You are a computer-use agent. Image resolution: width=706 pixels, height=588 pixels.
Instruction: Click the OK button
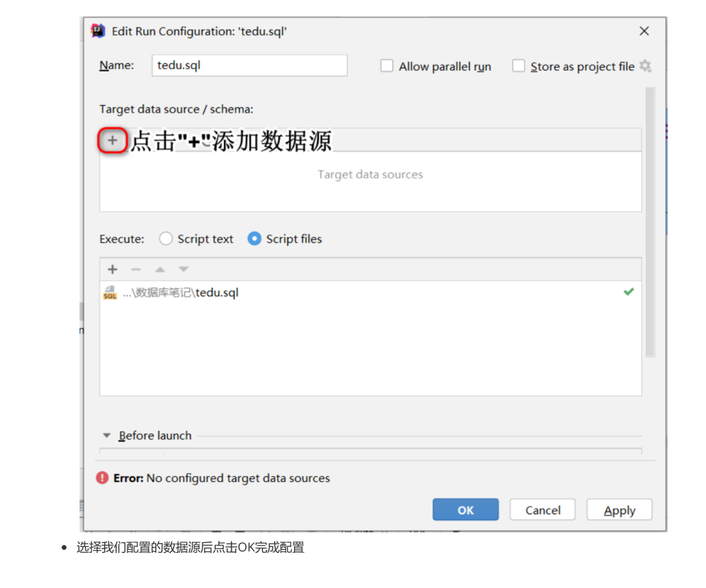(x=465, y=510)
